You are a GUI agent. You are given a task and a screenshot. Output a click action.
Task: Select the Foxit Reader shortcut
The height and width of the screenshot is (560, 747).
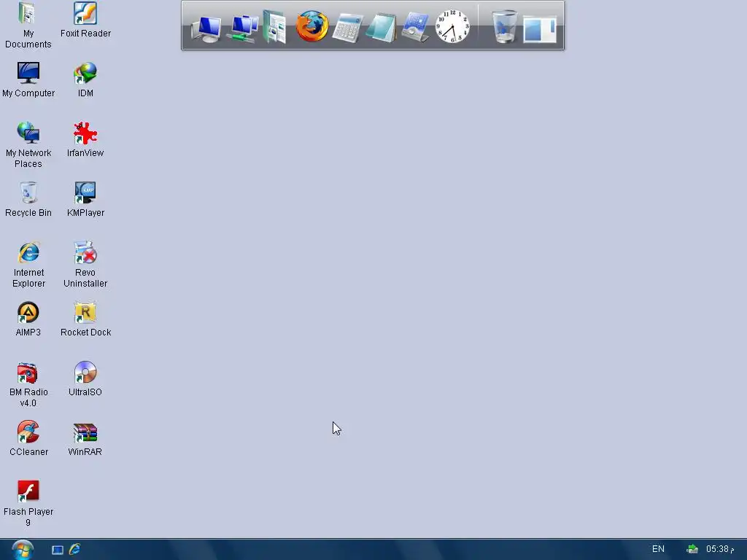click(85, 20)
